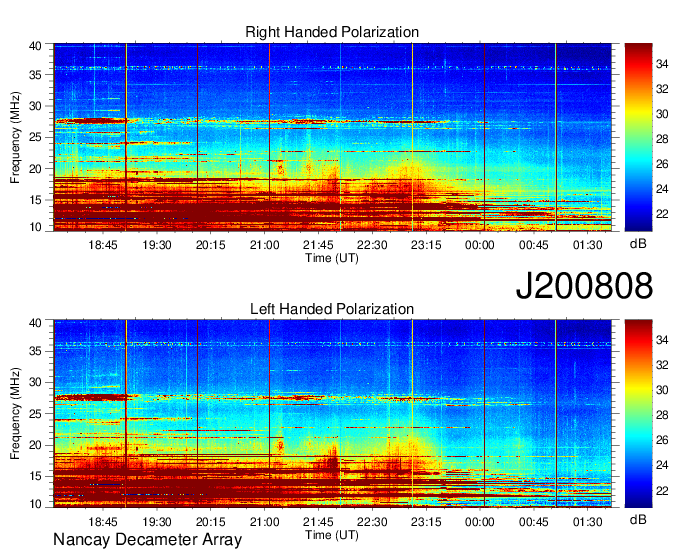
Task: Click the 34 dB label on the lower colorbar
Action: [x=662, y=340]
